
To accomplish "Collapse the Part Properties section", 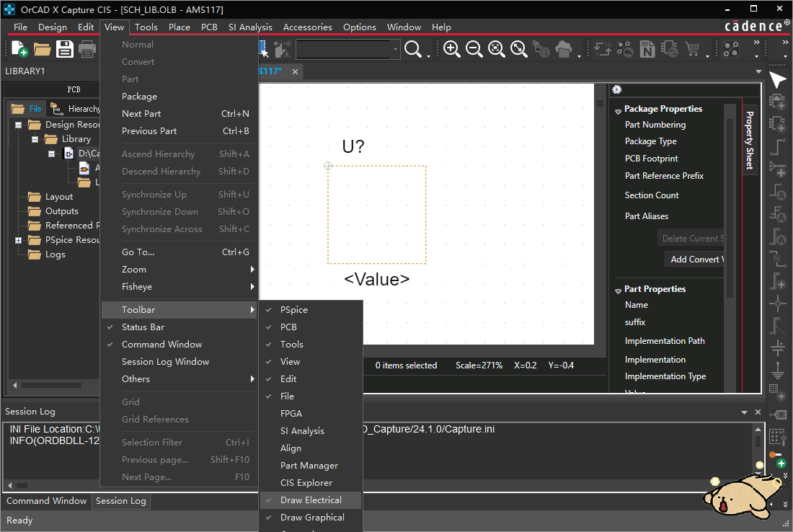I will [x=618, y=291].
